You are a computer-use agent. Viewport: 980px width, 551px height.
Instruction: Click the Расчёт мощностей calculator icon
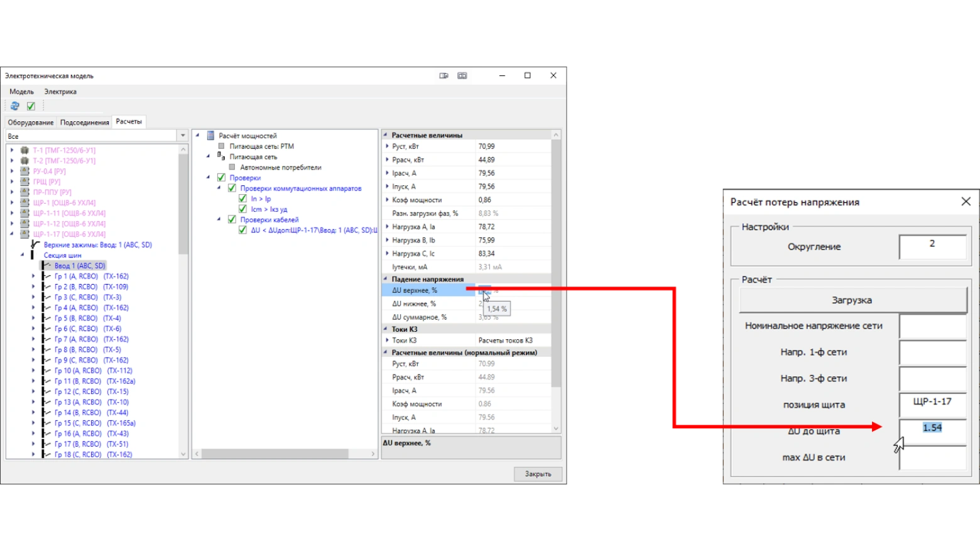(x=211, y=136)
